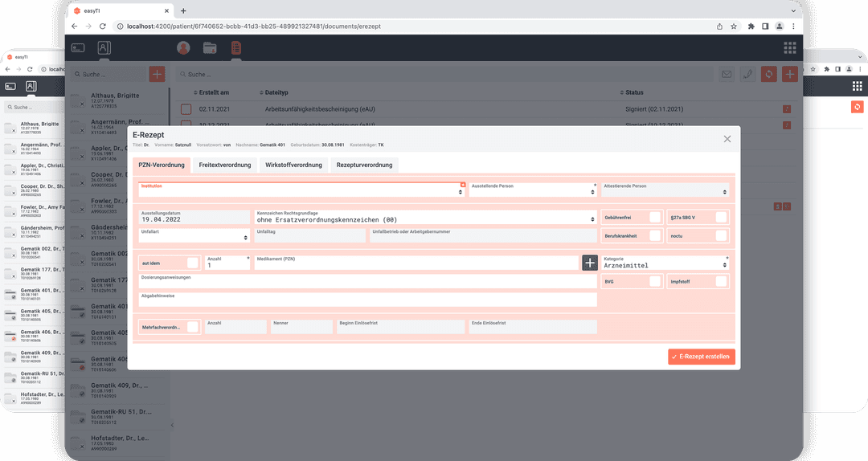Toggle the aut idem checkbox
Image resolution: width=868 pixels, height=461 pixels.
click(192, 263)
